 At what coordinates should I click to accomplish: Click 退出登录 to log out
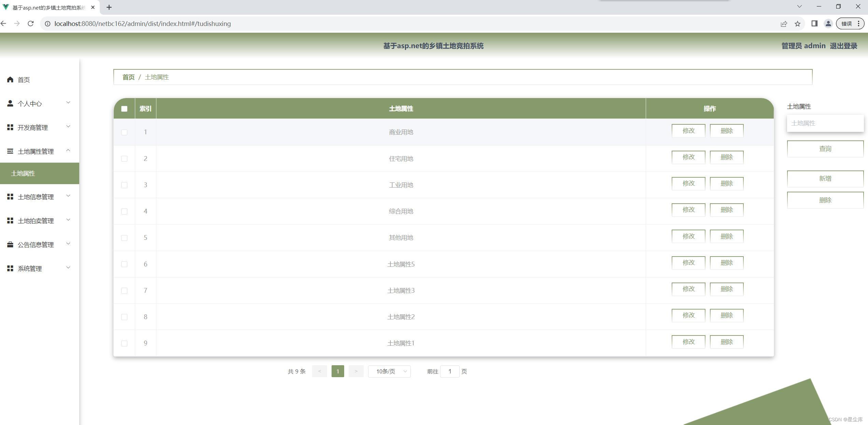843,45
